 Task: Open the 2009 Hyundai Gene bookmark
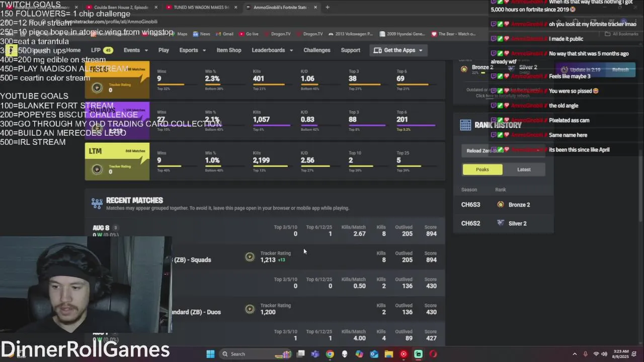[x=402, y=34]
